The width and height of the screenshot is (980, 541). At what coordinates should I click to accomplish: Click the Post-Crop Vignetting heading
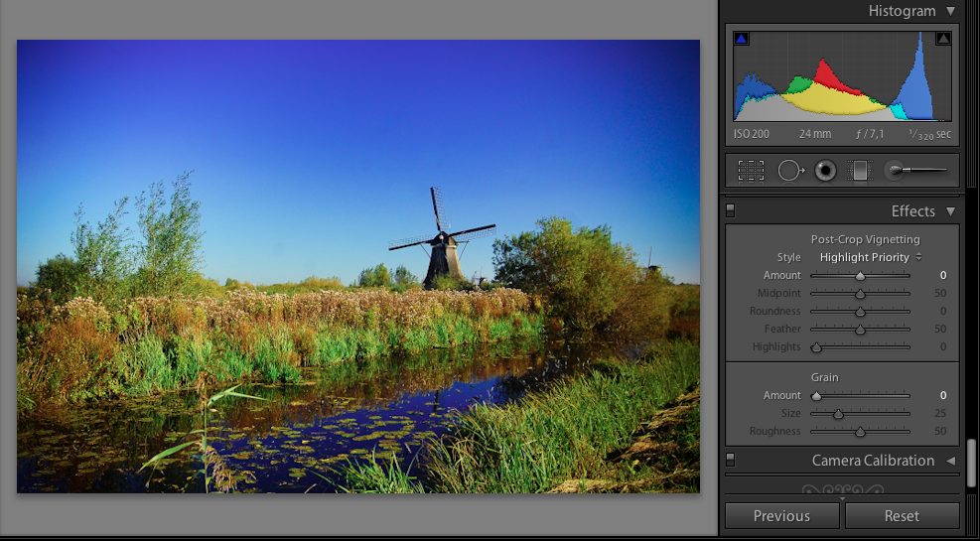click(866, 239)
